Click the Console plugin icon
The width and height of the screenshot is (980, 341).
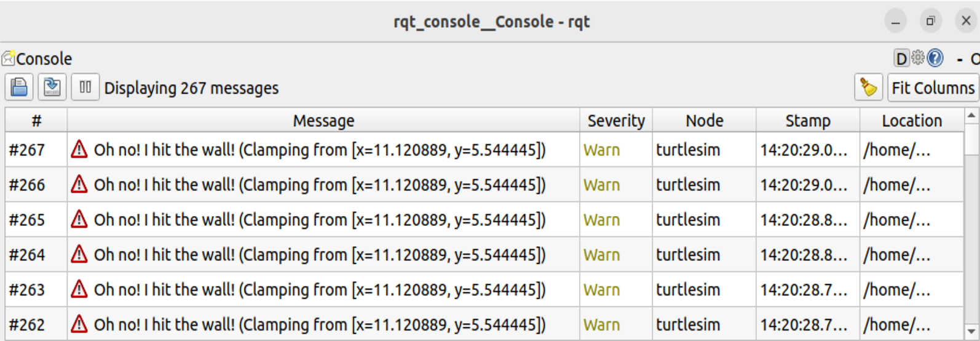(8, 58)
